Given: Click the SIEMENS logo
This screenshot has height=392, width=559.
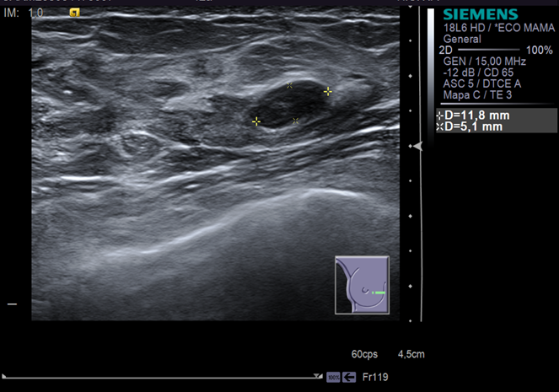Looking at the screenshot, I should point(481,14).
